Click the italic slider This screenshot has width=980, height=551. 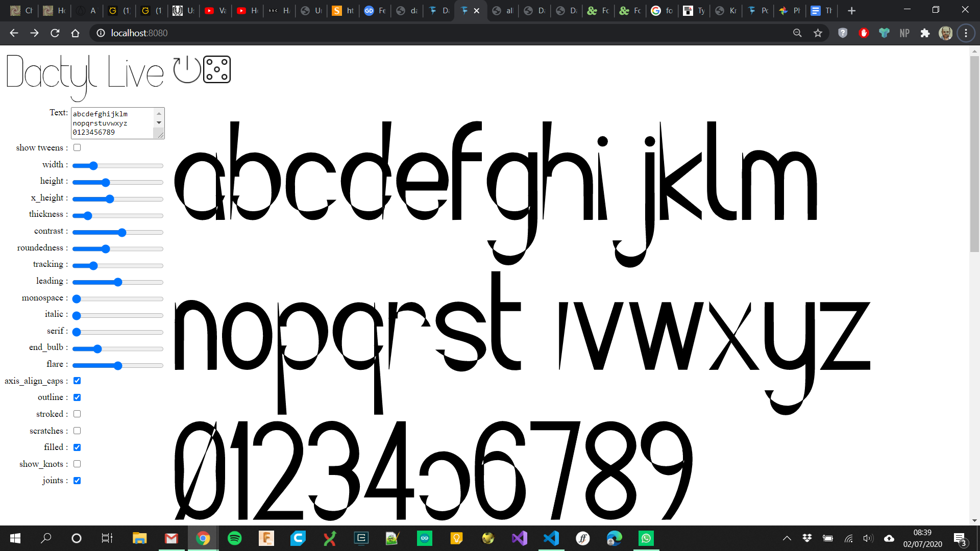(x=118, y=316)
